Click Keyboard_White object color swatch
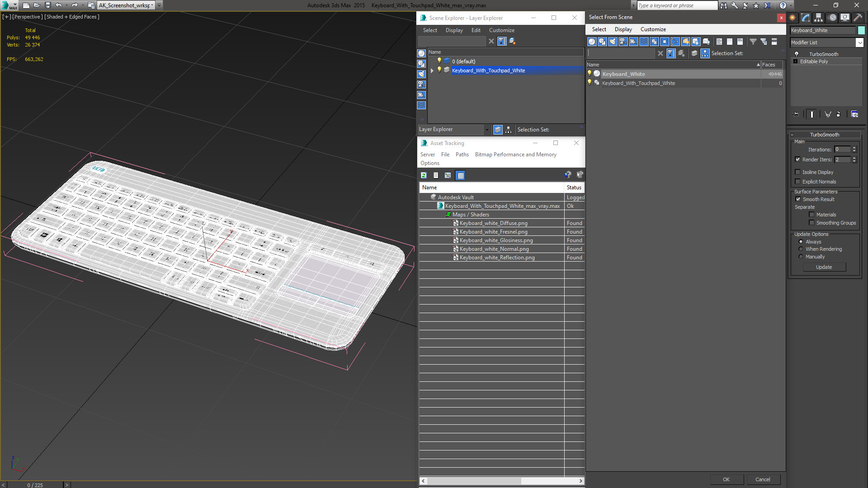The width and height of the screenshot is (868, 488). 861,30
